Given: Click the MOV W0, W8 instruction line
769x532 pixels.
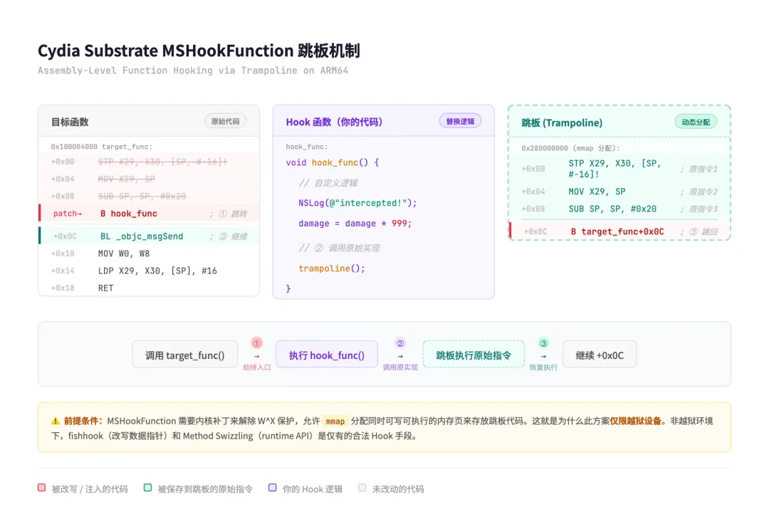Looking at the screenshot, I should pyautogui.click(x=149, y=254).
